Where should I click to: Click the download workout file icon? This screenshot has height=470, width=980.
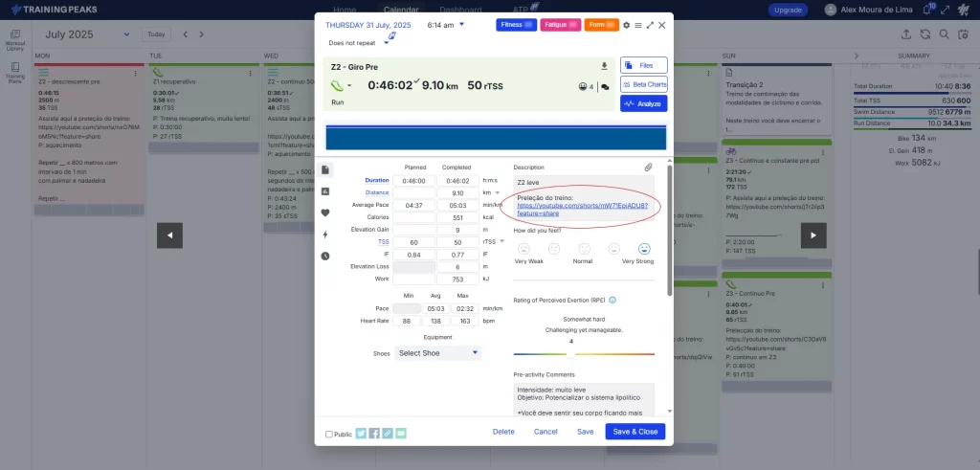pyautogui.click(x=604, y=66)
